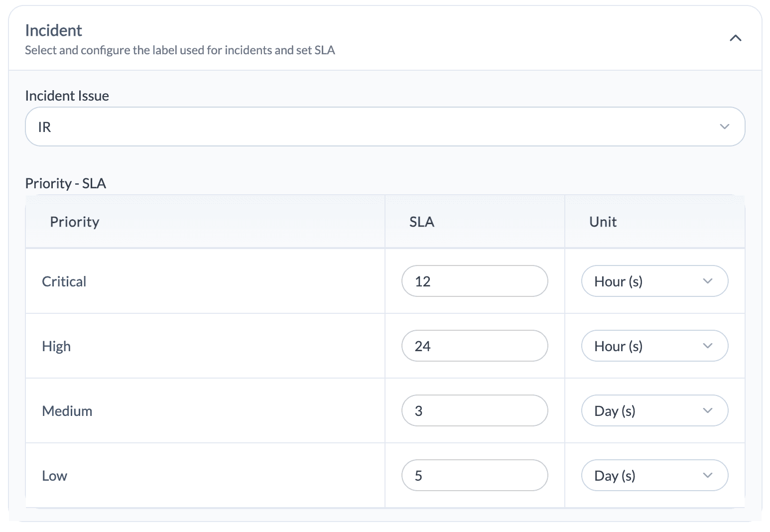Click the Unit column header
This screenshot has height=532, width=770.
point(603,222)
